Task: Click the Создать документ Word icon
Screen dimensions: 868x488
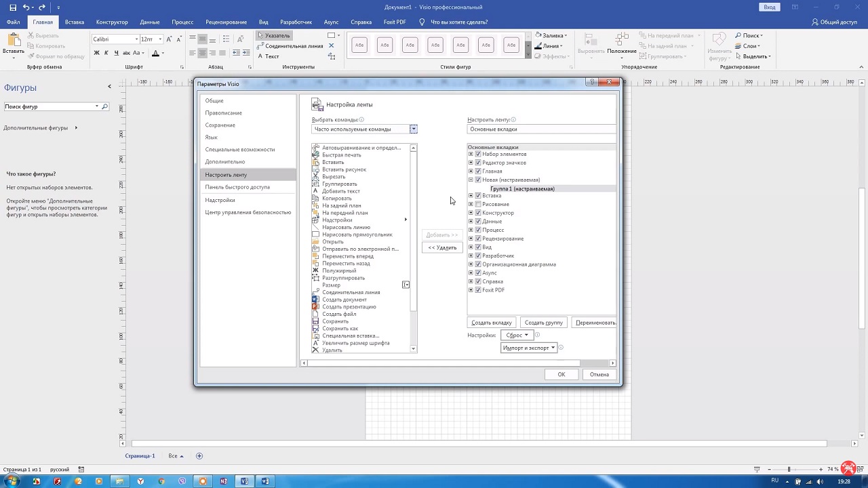Action: (x=315, y=300)
